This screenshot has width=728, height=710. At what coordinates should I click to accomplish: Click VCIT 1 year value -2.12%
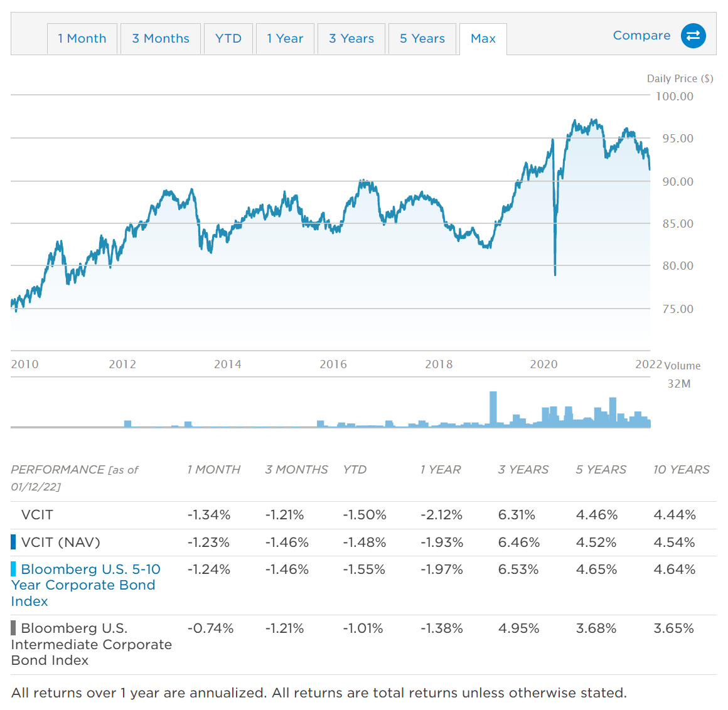click(x=442, y=515)
